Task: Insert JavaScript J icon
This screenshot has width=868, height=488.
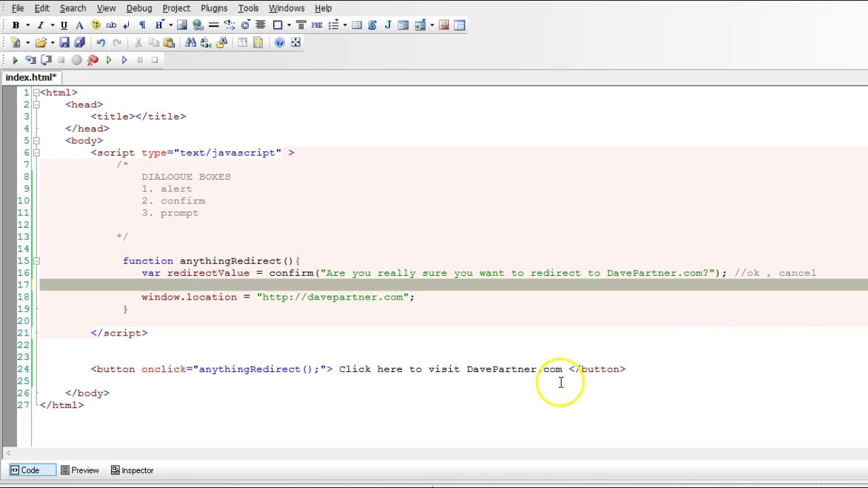Action: [x=388, y=25]
